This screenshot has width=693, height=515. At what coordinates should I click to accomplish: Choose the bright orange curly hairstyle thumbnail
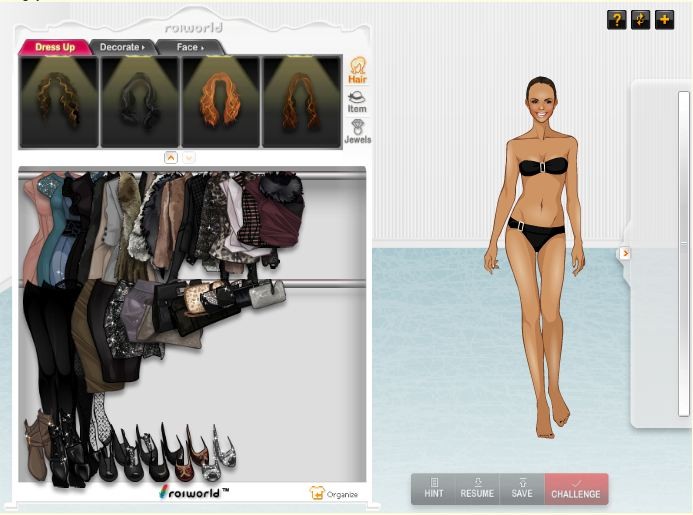[220, 102]
